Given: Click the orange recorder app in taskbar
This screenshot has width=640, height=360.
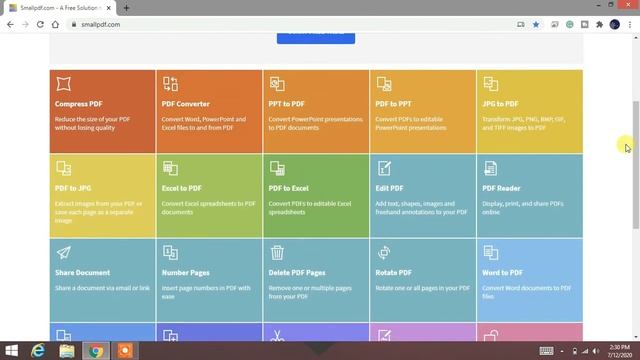Looking at the screenshot, I should click(125, 351).
